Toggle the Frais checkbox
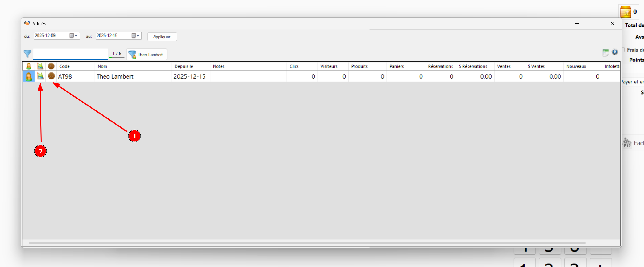 (x=623, y=50)
